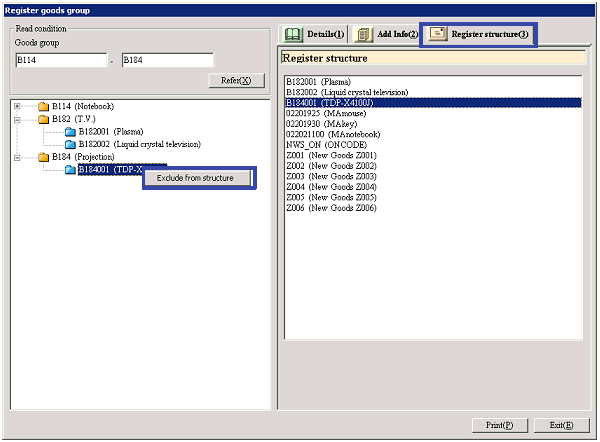Click the B184 Projection folder icon
Viewport: 600px width, 442px height.
[43, 157]
